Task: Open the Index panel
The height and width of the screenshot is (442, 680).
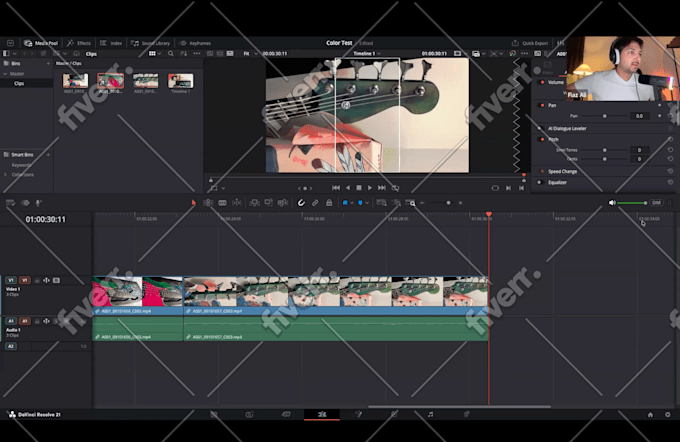Action: coord(111,43)
